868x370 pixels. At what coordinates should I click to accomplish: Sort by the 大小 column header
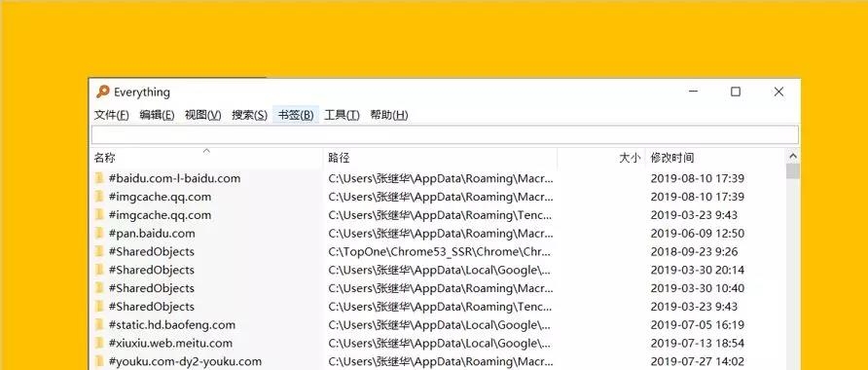[x=601, y=158]
